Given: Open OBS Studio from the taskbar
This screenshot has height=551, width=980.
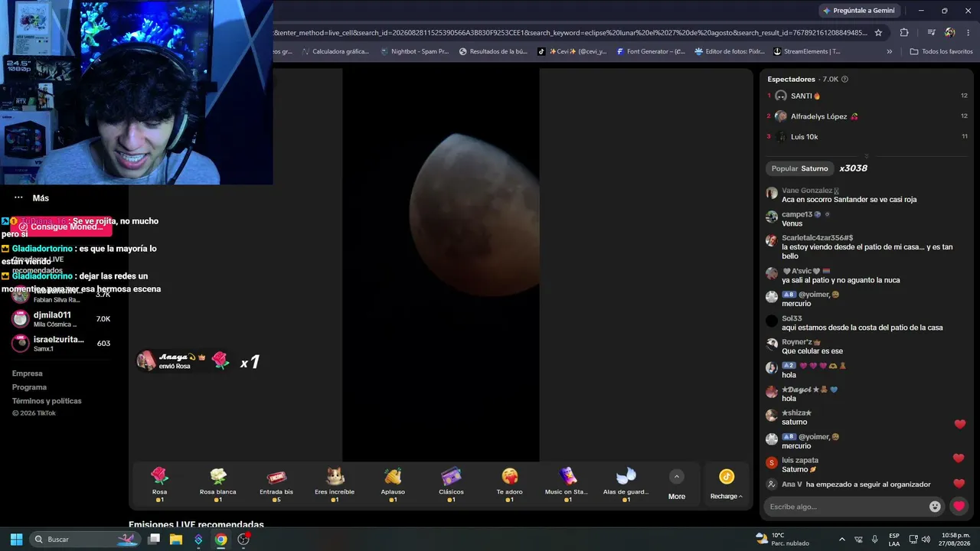Looking at the screenshot, I should [x=243, y=539].
